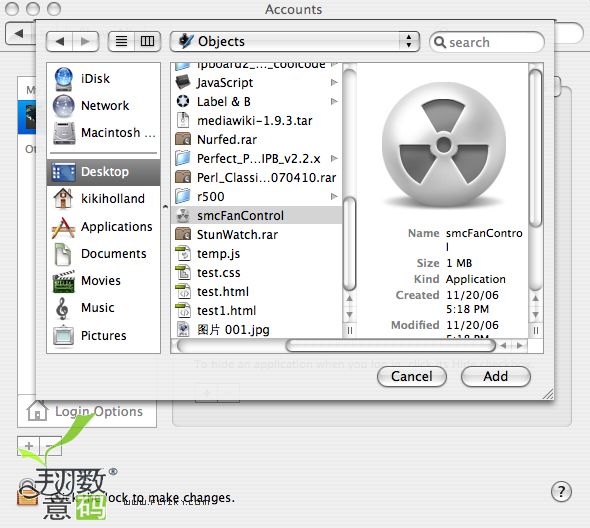
Task: Switch to list view mode
Action: [121, 41]
